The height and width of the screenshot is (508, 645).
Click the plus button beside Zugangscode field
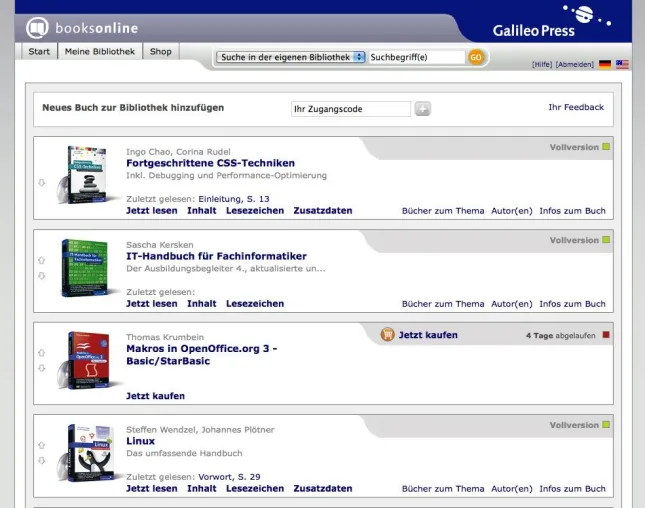[422, 109]
